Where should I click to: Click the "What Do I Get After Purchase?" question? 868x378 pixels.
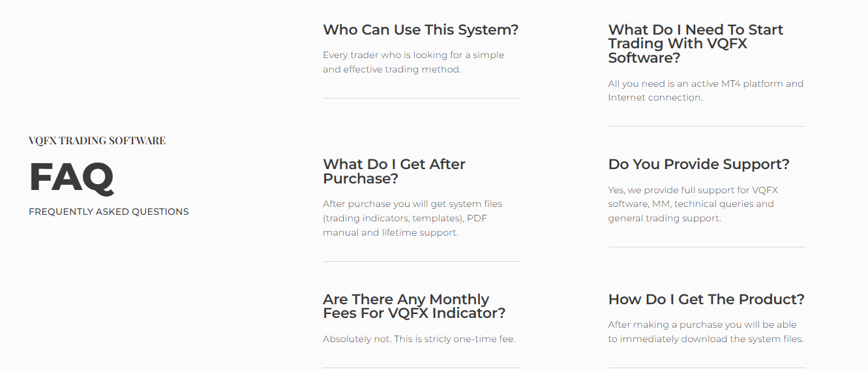coord(394,172)
